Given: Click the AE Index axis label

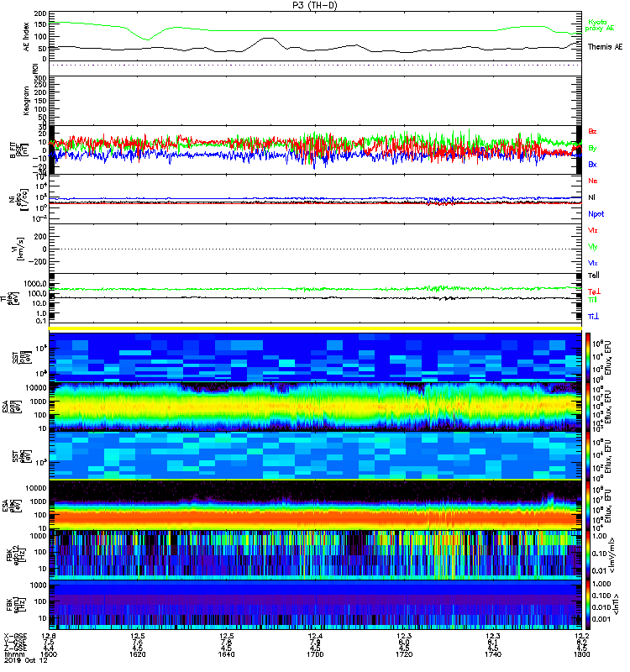Looking at the screenshot, I should (x=27, y=37).
